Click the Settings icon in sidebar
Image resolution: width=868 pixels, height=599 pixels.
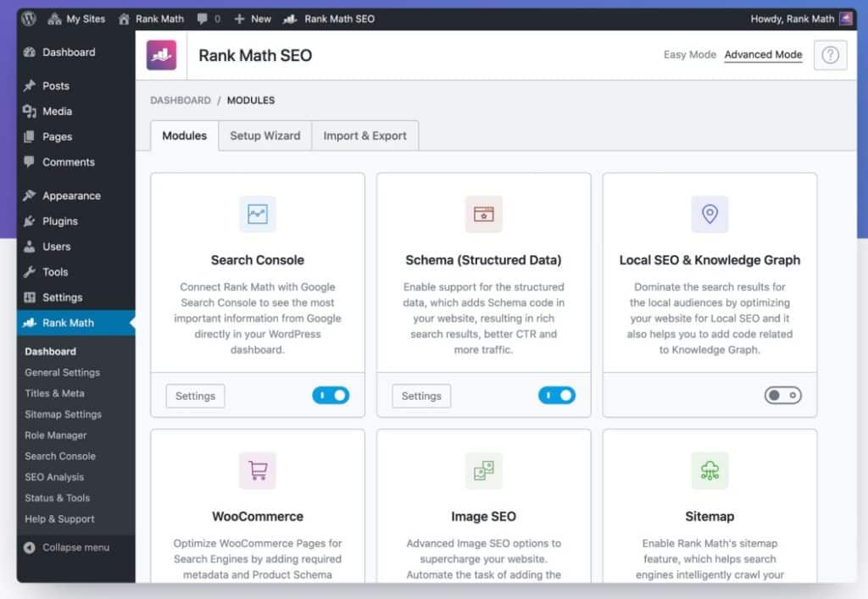click(x=30, y=297)
